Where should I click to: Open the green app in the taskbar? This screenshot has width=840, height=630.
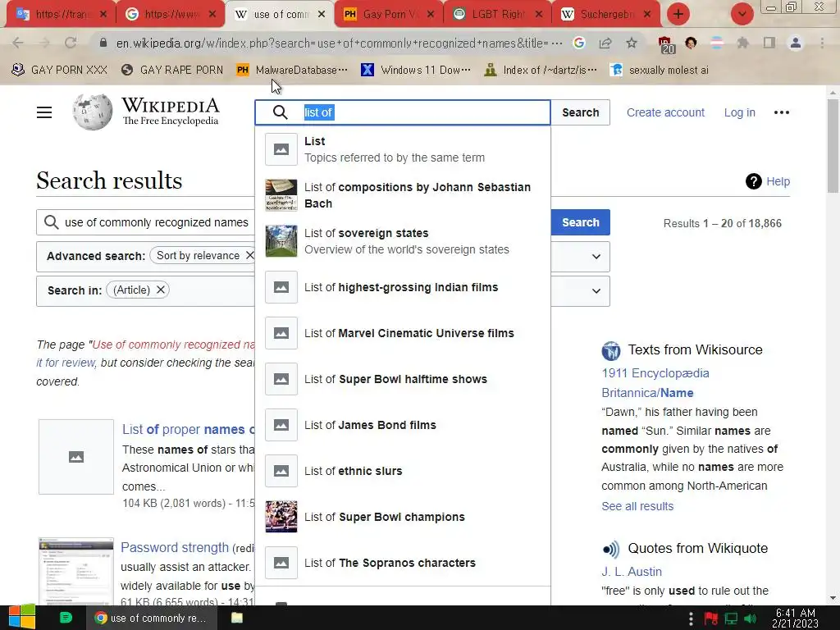pos(66,618)
